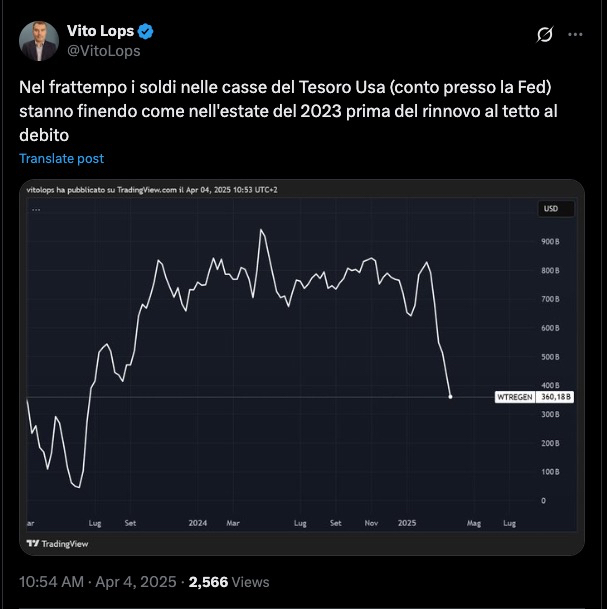Screen dimensions: 607x609
Task: Open the Grok explain-post icon
Action: (x=545, y=35)
